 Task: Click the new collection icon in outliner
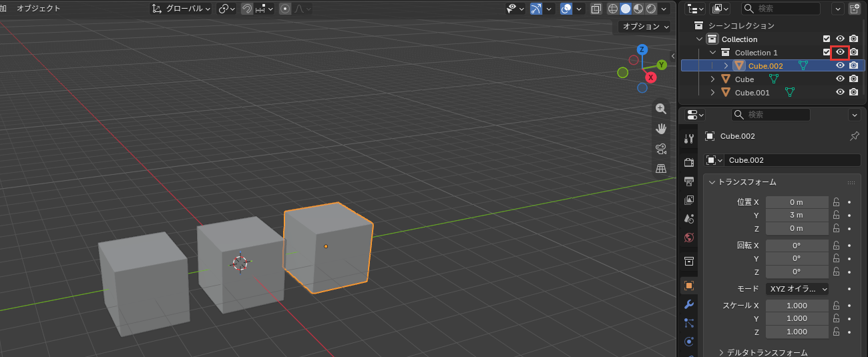click(855, 9)
